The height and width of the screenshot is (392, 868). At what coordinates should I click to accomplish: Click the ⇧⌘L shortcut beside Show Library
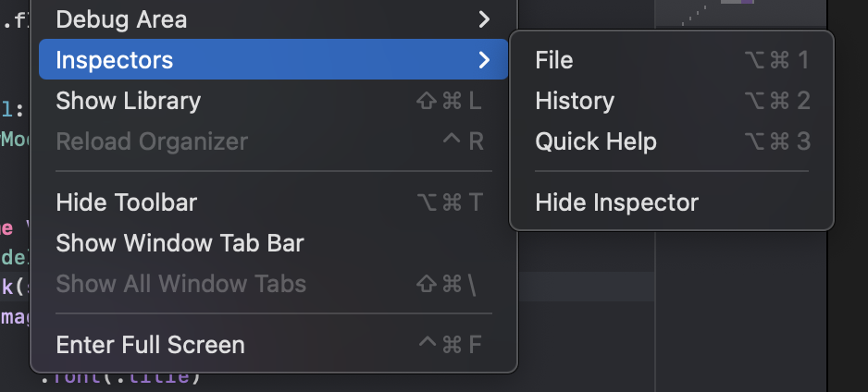(x=450, y=101)
